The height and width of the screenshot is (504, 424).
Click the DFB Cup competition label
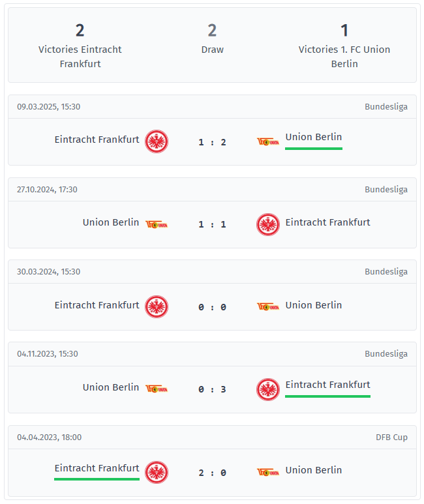[391, 437]
